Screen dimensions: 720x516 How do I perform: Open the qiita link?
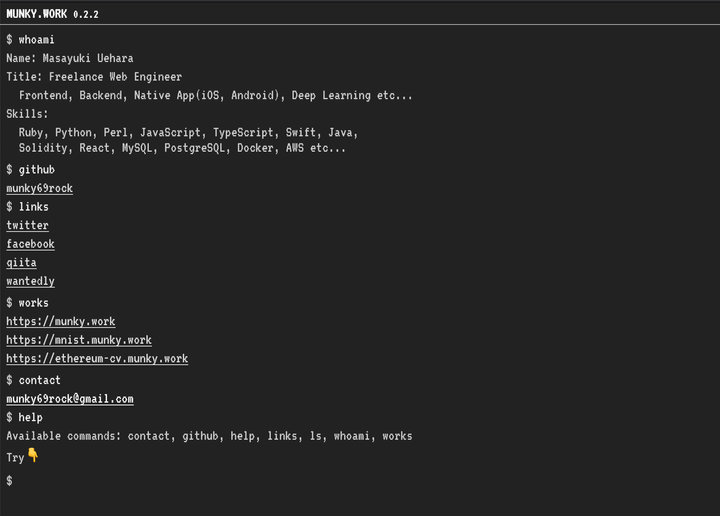pyautogui.click(x=21, y=263)
